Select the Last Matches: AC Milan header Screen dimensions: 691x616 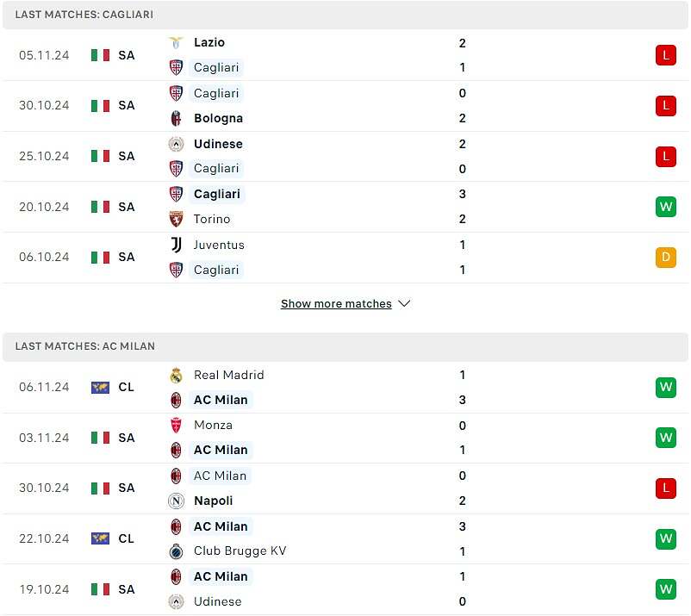coord(345,346)
